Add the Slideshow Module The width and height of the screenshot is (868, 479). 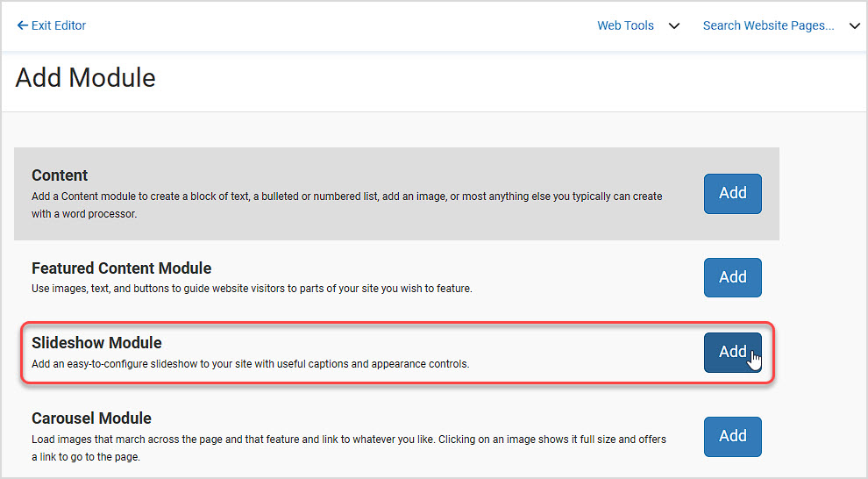tap(733, 352)
